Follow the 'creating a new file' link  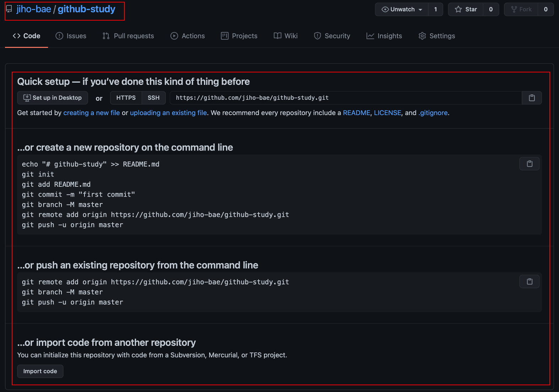tap(92, 113)
